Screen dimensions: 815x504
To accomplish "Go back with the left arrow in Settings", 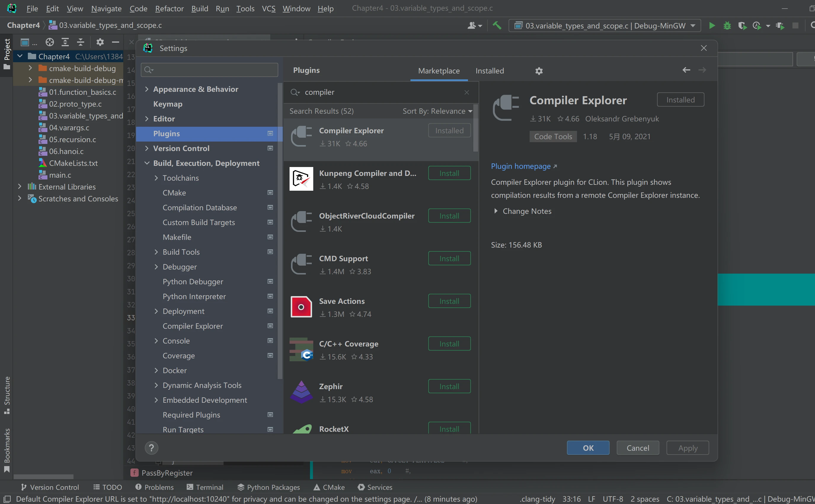I will coord(686,70).
